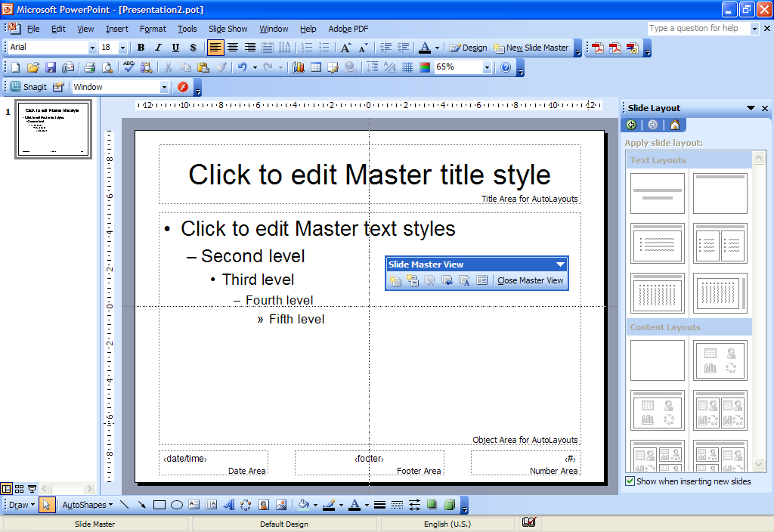Toggle Align Left button
774x532 pixels.
[215, 48]
